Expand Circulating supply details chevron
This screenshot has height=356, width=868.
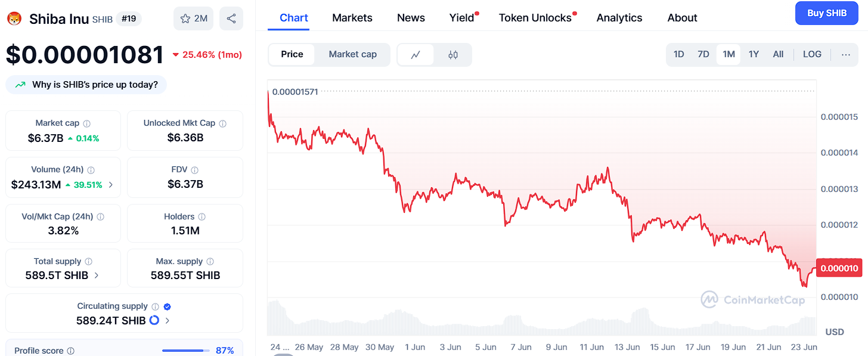168,321
